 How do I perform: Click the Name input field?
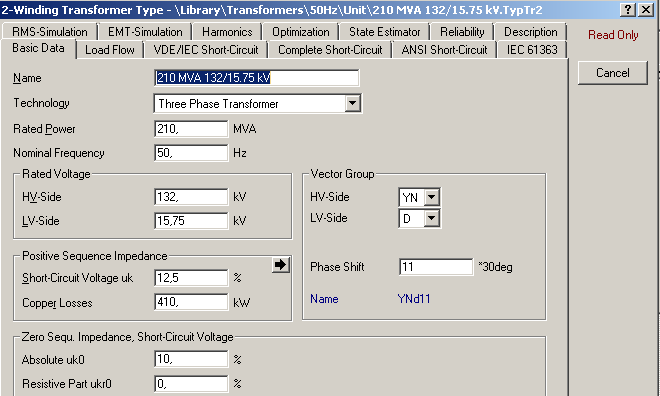point(256,78)
